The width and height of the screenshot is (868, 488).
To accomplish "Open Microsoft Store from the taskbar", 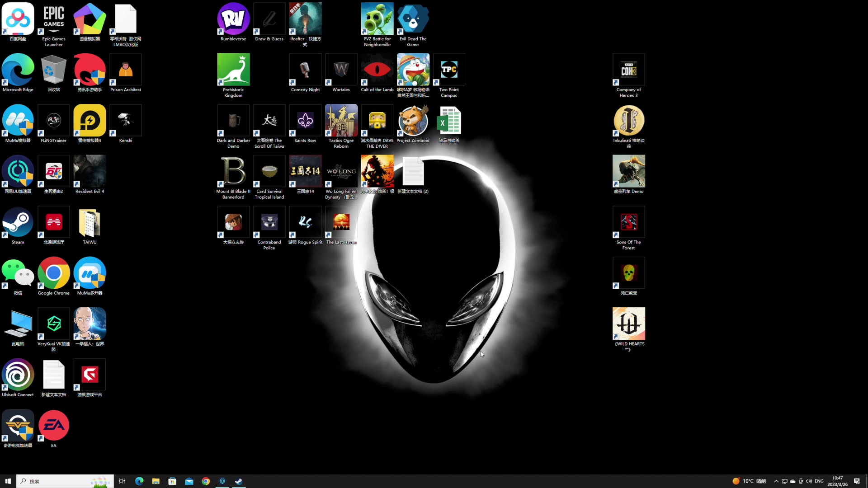I will pyautogui.click(x=172, y=481).
